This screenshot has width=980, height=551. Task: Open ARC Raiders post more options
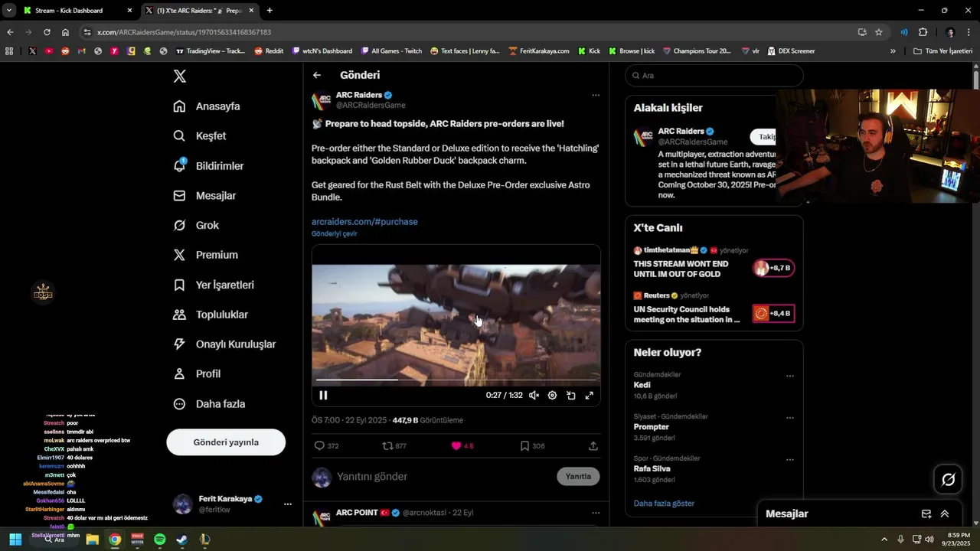(x=596, y=96)
